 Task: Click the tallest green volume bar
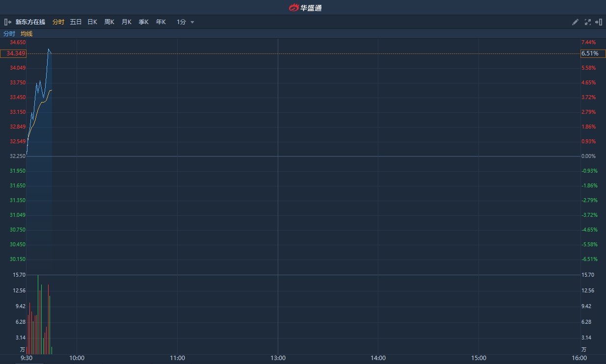point(38,314)
